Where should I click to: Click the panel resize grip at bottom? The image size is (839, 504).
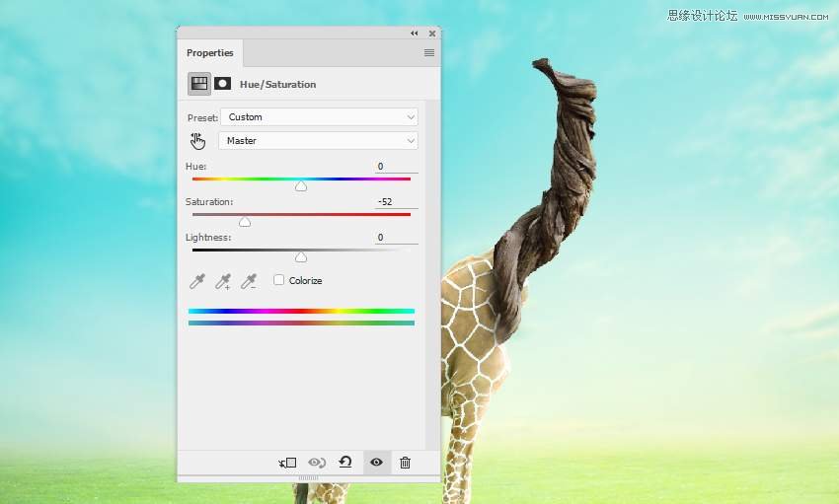[308, 477]
